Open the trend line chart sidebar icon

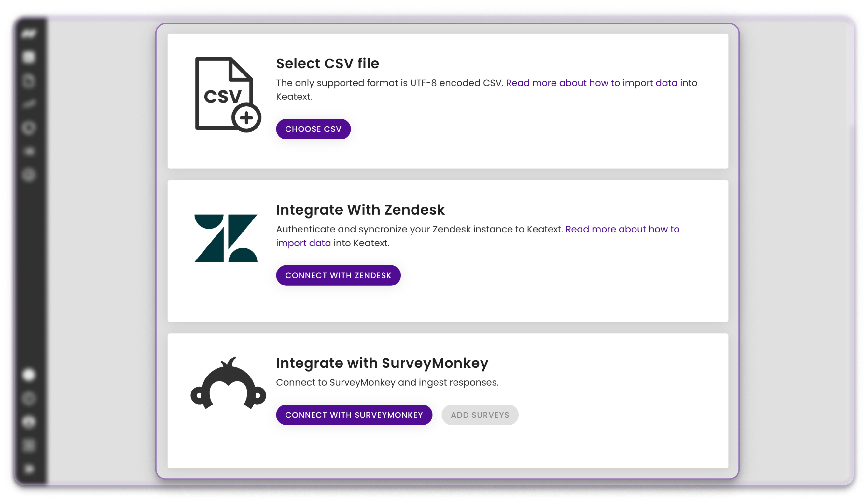(29, 104)
